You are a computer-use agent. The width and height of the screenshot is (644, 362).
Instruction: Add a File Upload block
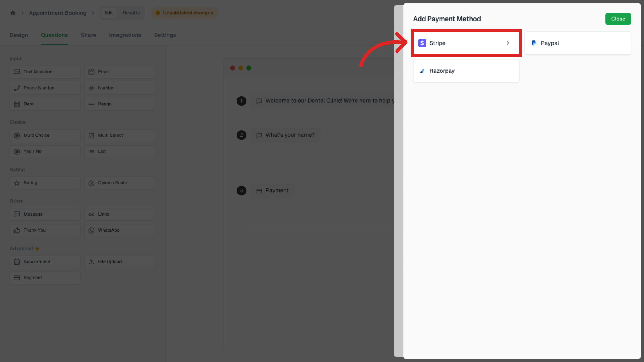120,262
